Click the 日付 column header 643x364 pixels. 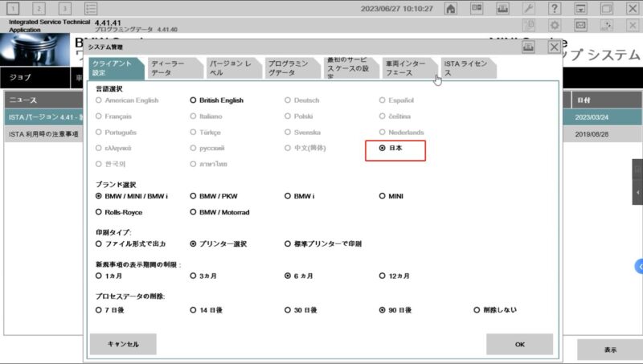point(607,100)
